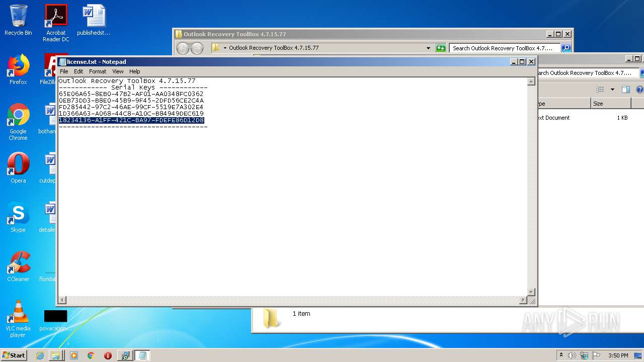Click the line starting with 65E06A65
The width and height of the screenshot is (644, 362).
coord(131,94)
